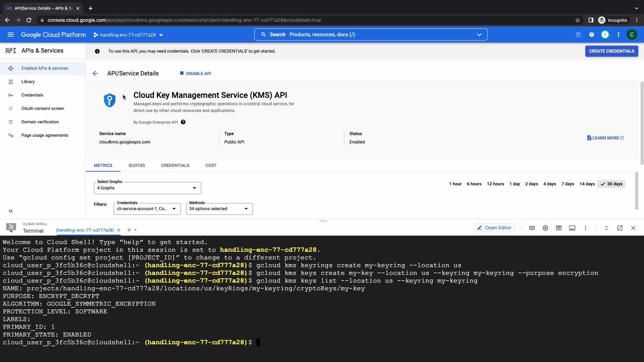The image size is (644, 362).
Task: Select the 1 hour time range
Action: [x=455, y=184]
